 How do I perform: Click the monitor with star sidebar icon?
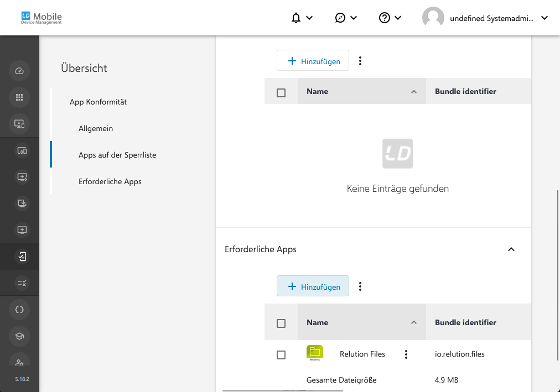(19, 124)
